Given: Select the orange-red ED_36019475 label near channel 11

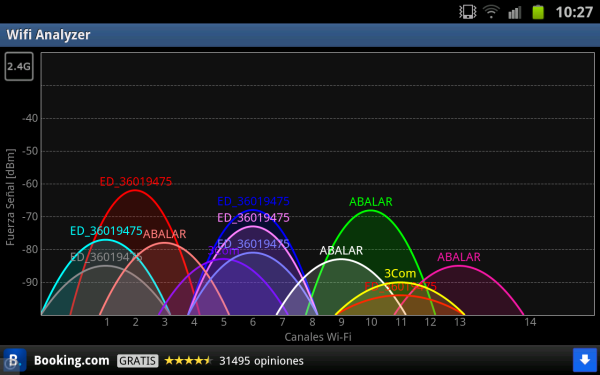Looking at the screenshot, I should coord(400,286).
